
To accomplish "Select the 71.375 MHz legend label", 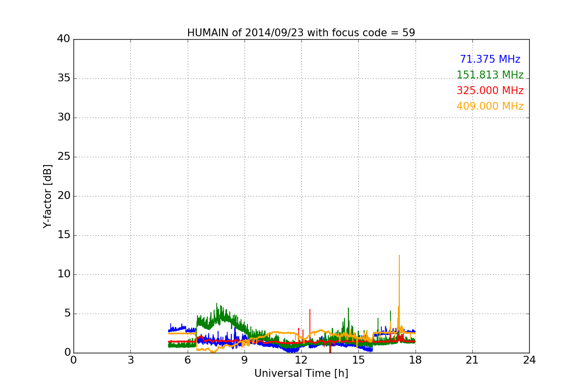I will click(x=490, y=59).
